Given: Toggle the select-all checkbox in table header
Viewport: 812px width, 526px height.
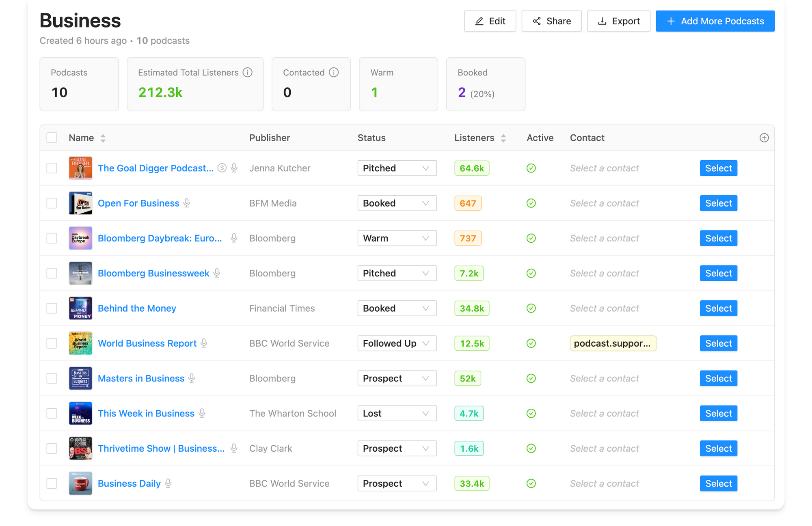Looking at the screenshot, I should click(x=52, y=138).
